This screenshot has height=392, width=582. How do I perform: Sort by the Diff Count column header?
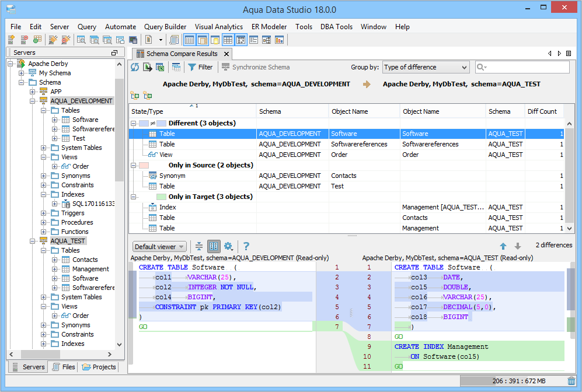tap(543, 111)
